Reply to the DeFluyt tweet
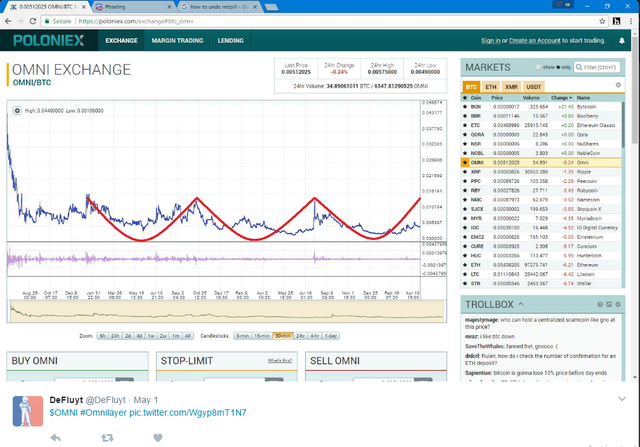Viewport: 640px width, 447px height. [x=56, y=438]
